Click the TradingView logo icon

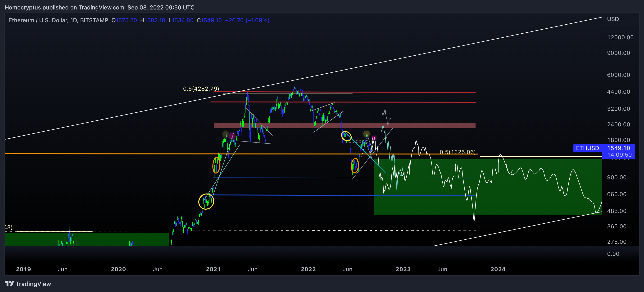click(x=9, y=283)
